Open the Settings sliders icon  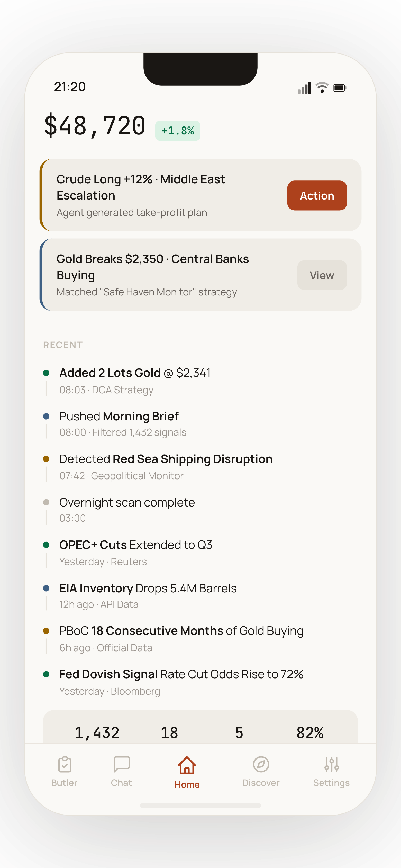coord(331,764)
